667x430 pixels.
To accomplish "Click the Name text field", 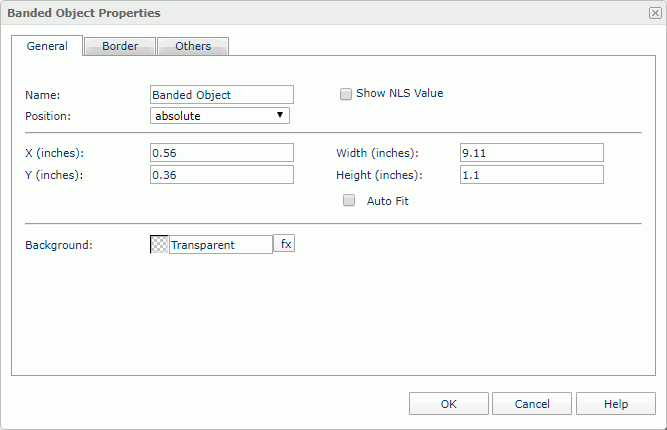I will point(221,94).
